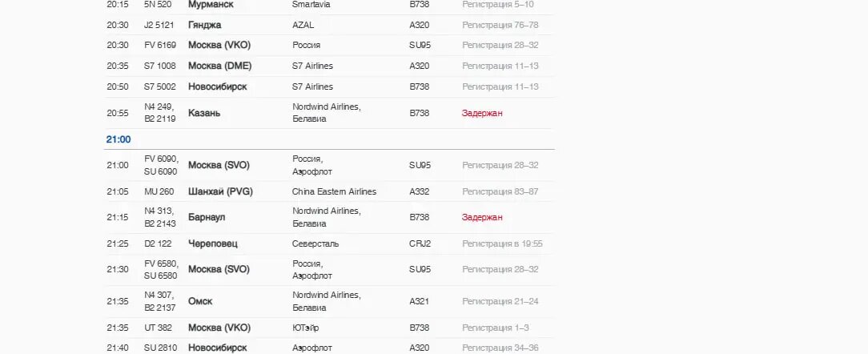The width and height of the screenshot is (868, 354).
Task: Select the Омск destination link
Action: click(x=200, y=301)
